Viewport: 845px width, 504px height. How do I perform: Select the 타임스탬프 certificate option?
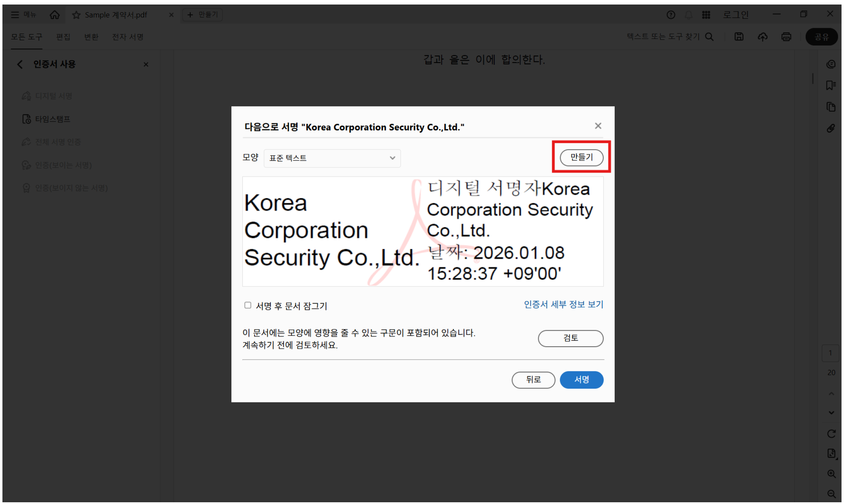point(53,118)
